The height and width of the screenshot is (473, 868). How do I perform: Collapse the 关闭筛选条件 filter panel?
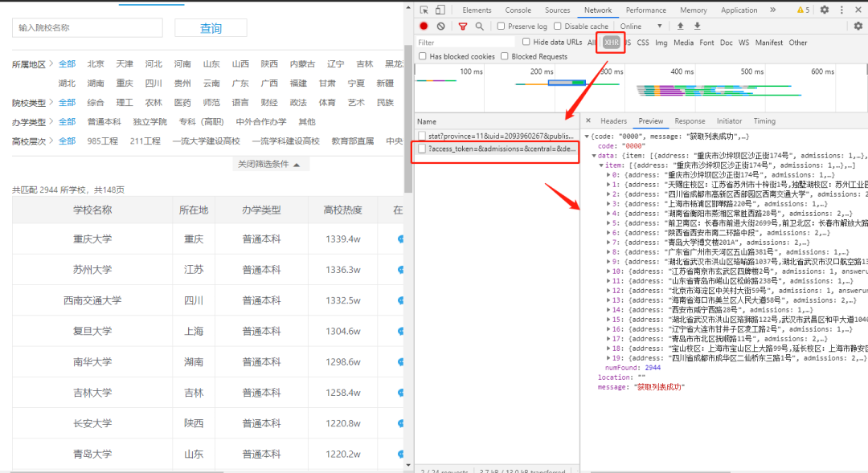point(268,165)
